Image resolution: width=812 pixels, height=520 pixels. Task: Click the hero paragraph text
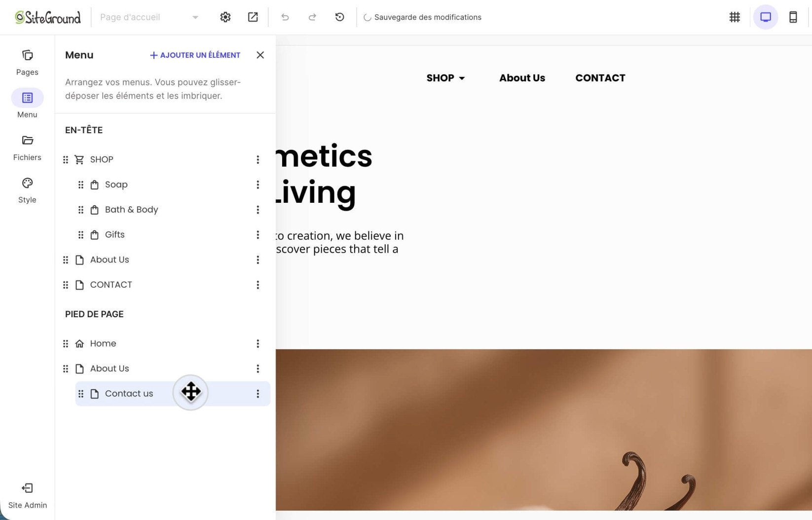tap(340, 242)
